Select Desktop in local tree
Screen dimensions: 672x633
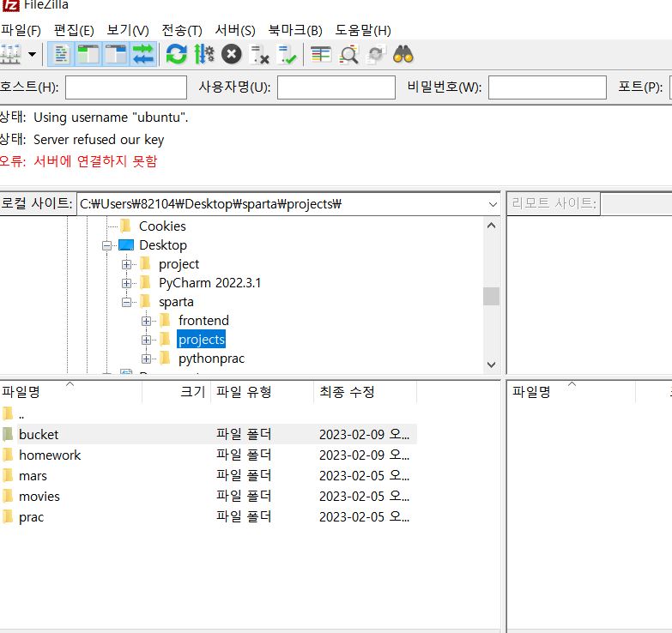pos(163,245)
